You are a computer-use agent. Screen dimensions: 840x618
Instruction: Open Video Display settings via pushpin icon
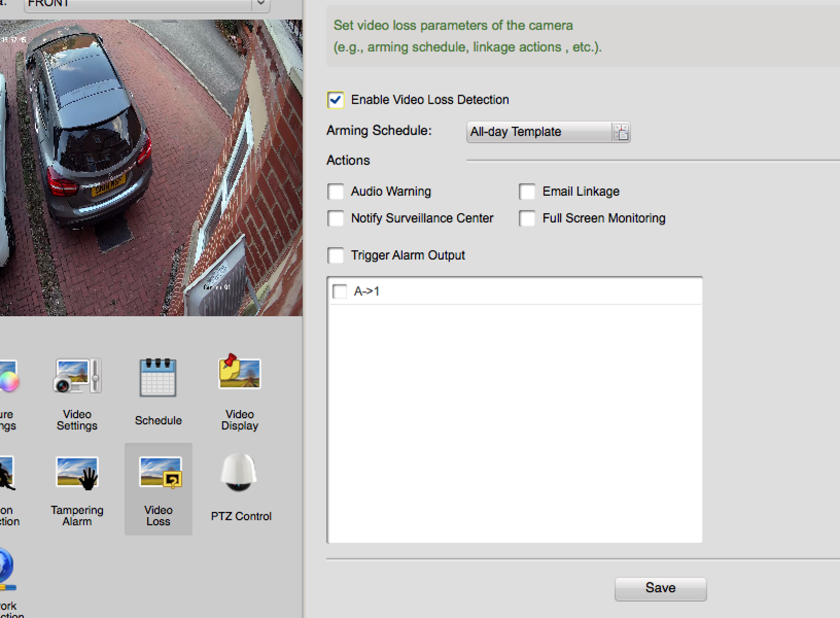[x=239, y=374]
